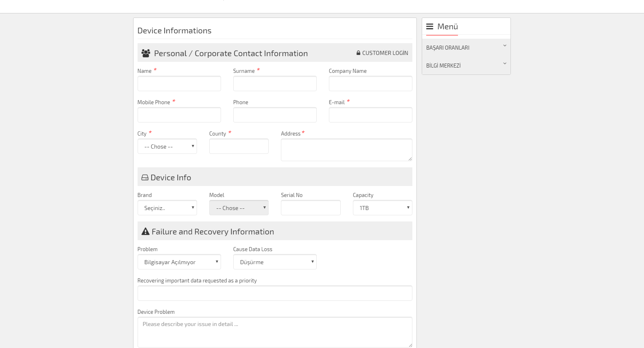Open the City dropdown

(x=167, y=147)
